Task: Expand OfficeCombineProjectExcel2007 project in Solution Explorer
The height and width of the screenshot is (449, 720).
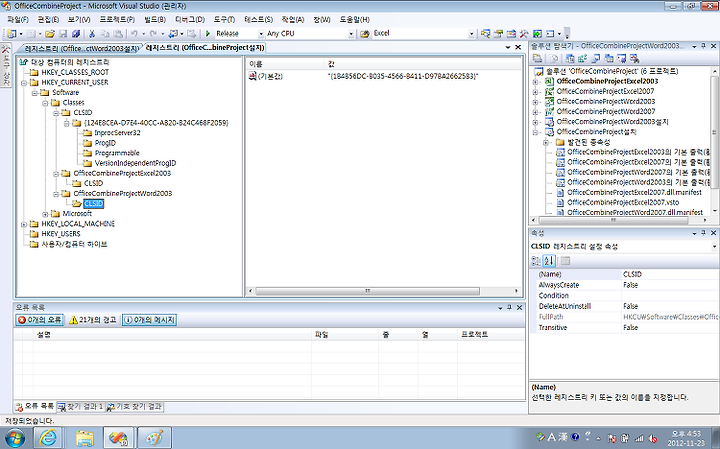Action: pyautogui.click(x=535, y=91)
